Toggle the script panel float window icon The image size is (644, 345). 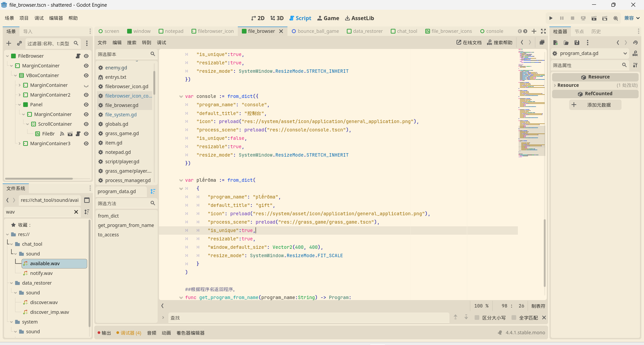(x=542, y=43)
